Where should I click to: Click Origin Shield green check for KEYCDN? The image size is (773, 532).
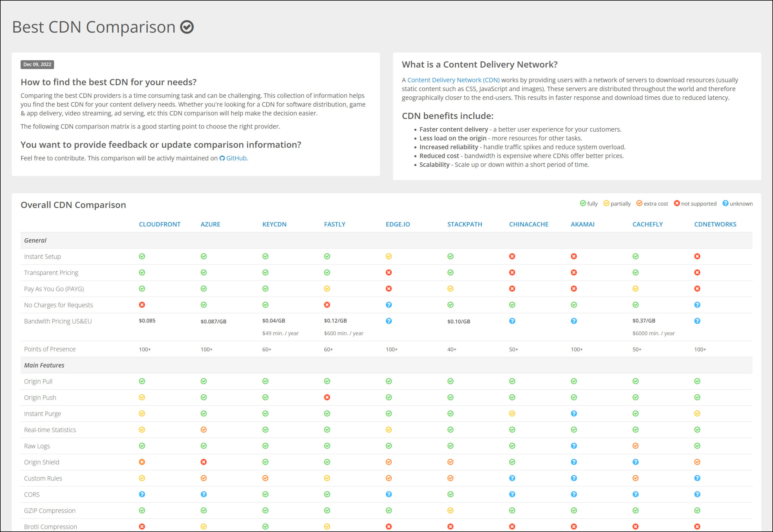pos(265,462)
